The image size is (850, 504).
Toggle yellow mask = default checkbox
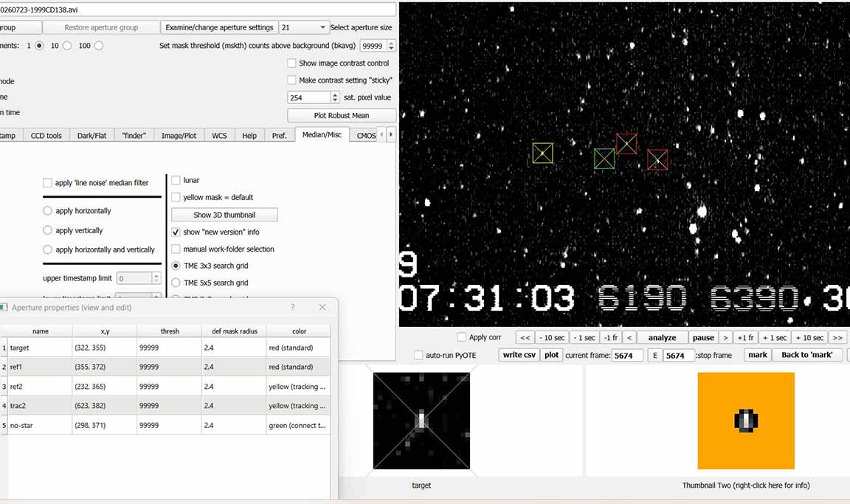pyautogui.click(x=176, y=197)
